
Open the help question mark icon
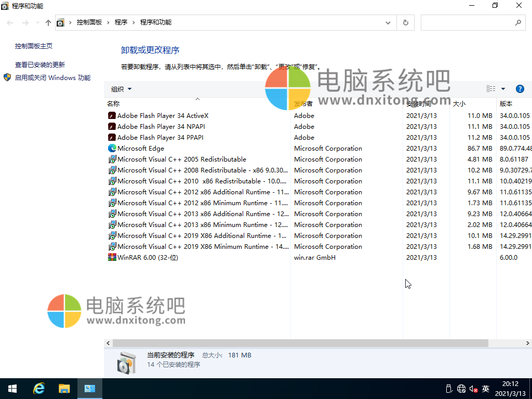click(x=520, y=89)
